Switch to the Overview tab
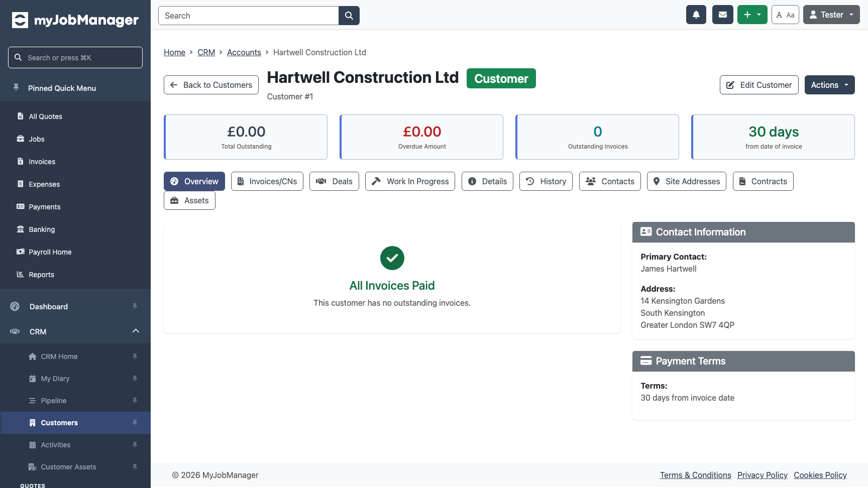Viewport: 868px width, 488px height. (194, 181)
